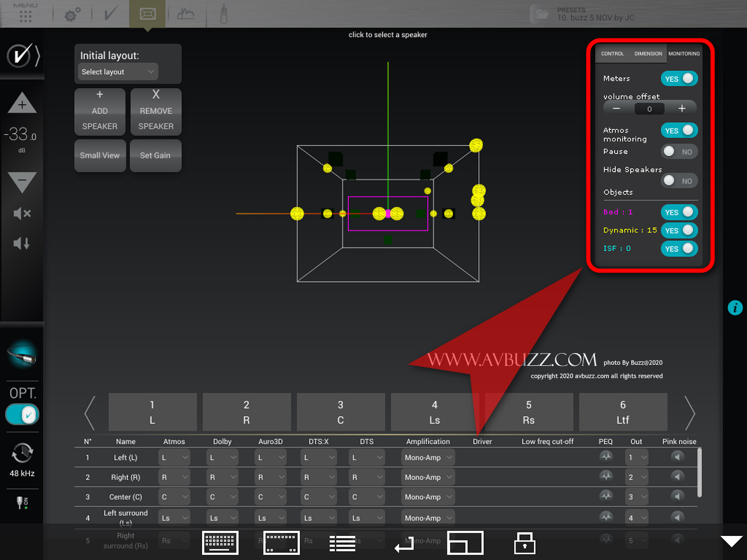747x560 pixels.
Task: Toggle Dynamic objects visibility switch
Action: [x=679, y=230]
